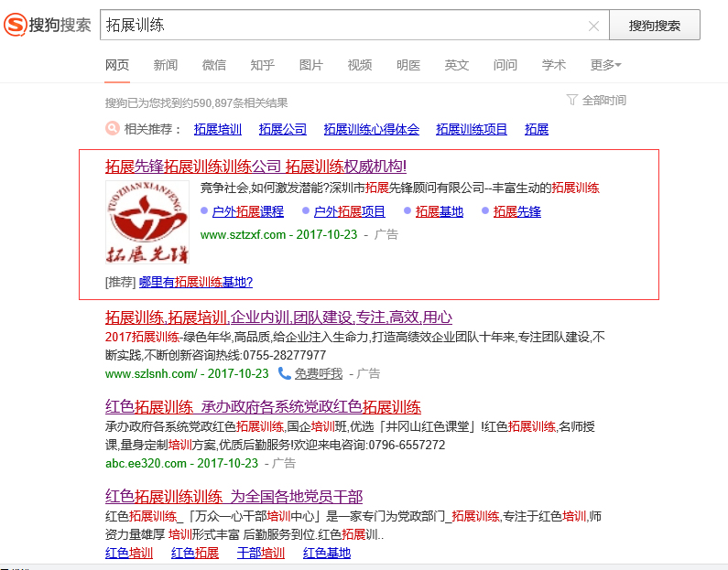Image resolution: width=728 pixels, height=570 pixels.
Task: Open the 拓展培训 related suggestion
Action: 218,129
